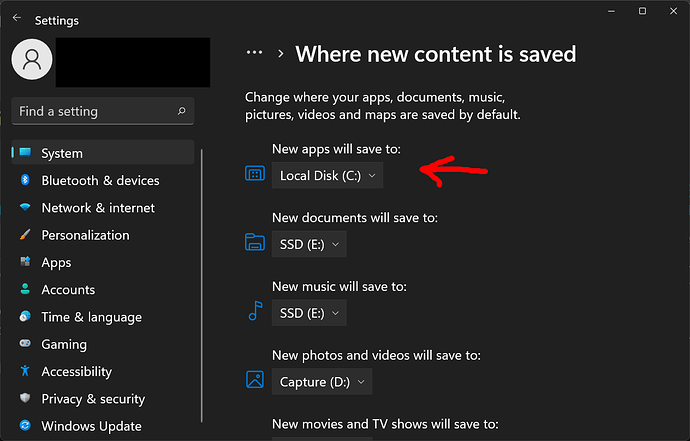Open the photos and videos Capture (D:) dropdown
This screenshot has height=441, width=690.
[x=322, y=382]
